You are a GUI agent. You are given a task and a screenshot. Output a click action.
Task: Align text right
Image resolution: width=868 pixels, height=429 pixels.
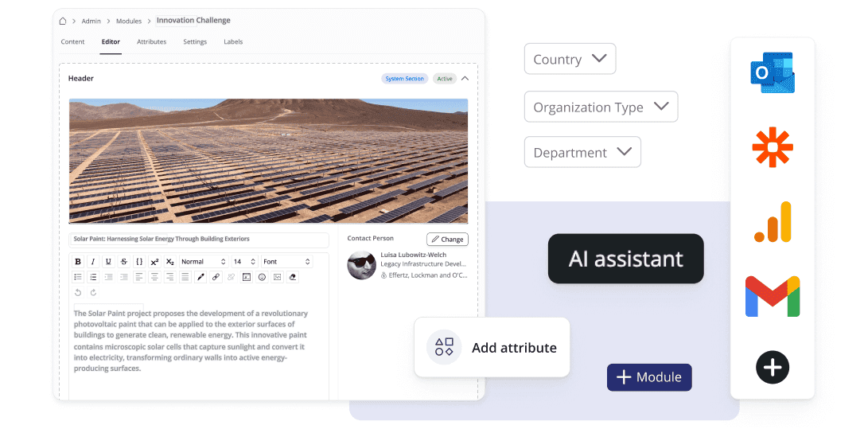pos(170,277)
